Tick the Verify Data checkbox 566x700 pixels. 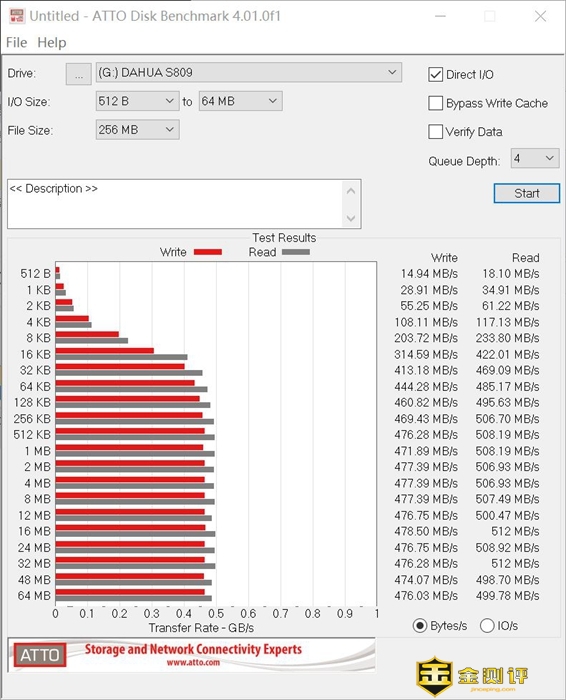tap(435, 132)
